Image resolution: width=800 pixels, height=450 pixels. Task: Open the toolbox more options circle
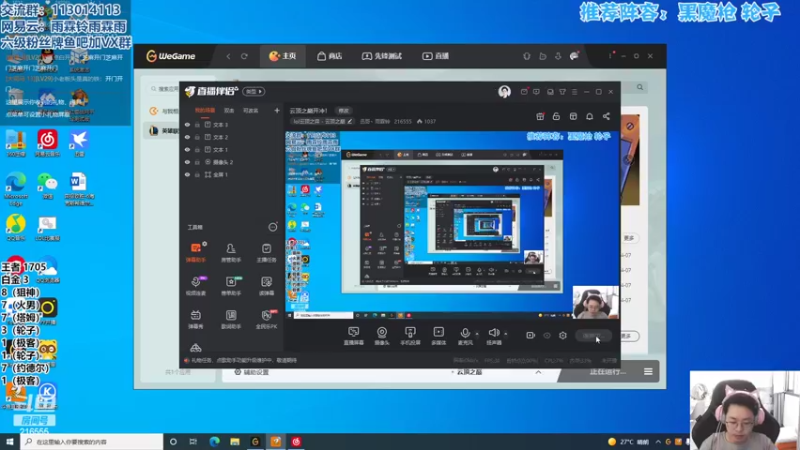tap(273, 227)
